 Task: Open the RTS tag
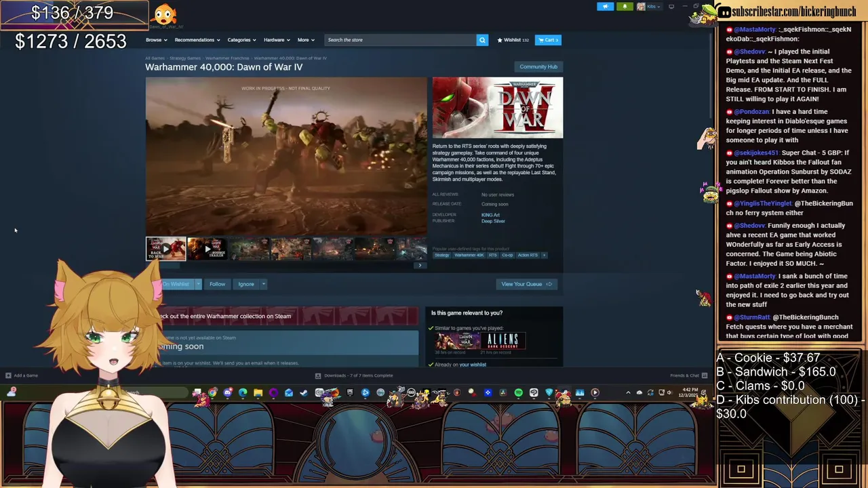coord(493,255)
